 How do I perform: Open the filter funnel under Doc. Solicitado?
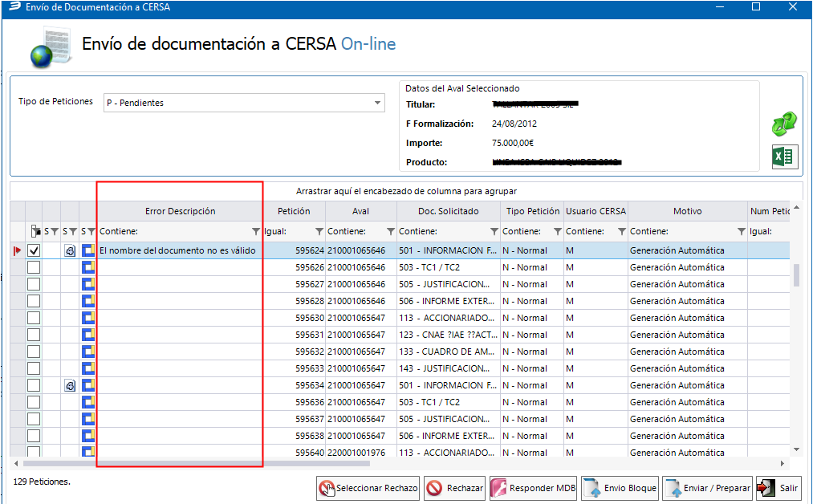coord(494,231)
